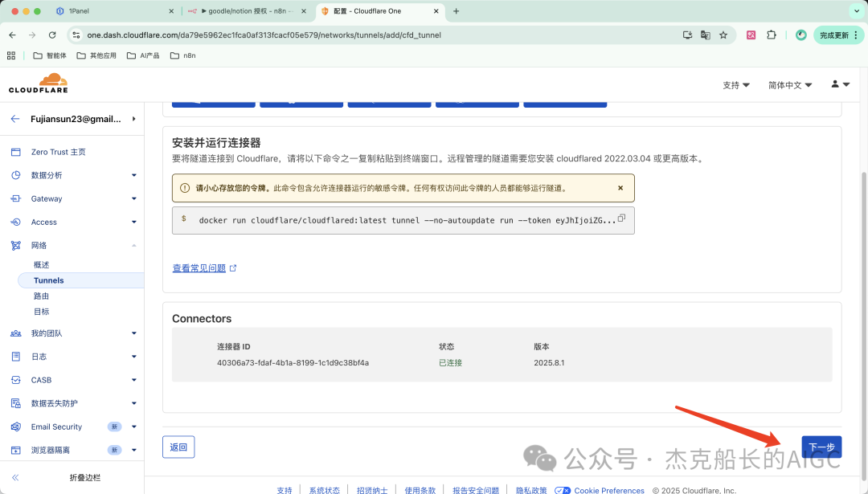The height and width of the screenshot is (494, 868).
Task: Select 概述 under 网络
Action: tap(42, 265)
